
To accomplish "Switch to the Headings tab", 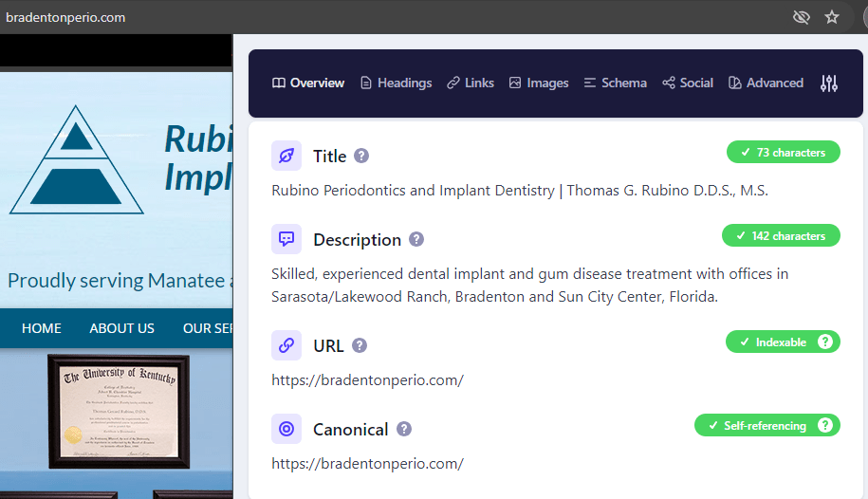I will 397,83.
